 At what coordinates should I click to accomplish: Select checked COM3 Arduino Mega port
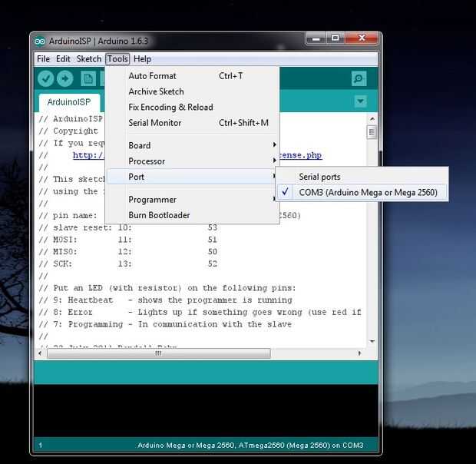click(363, 192)
